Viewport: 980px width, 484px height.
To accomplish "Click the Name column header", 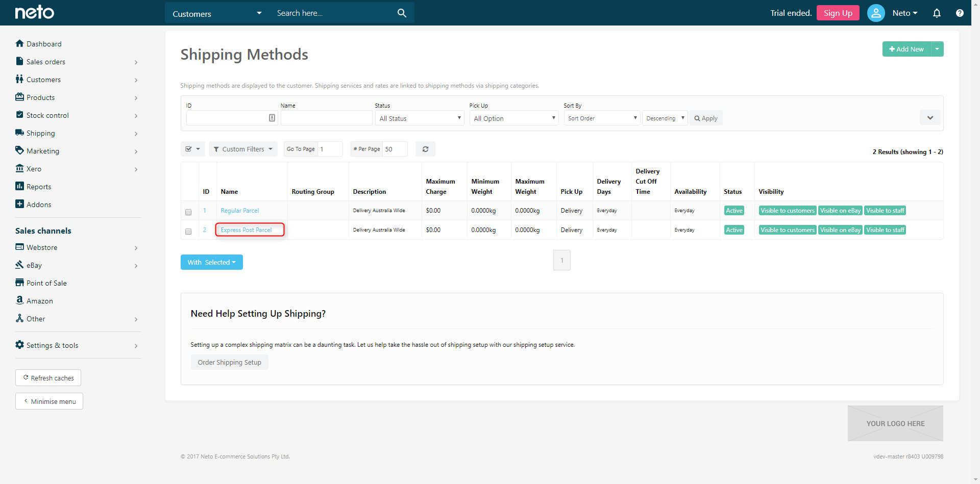I will [x=229, y=192].
